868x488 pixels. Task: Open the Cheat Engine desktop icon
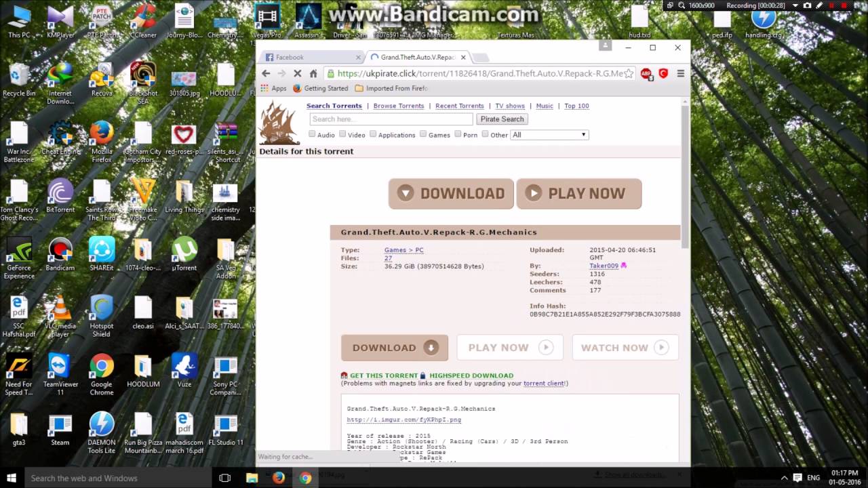pyautogui.click(x=60, y=138)
